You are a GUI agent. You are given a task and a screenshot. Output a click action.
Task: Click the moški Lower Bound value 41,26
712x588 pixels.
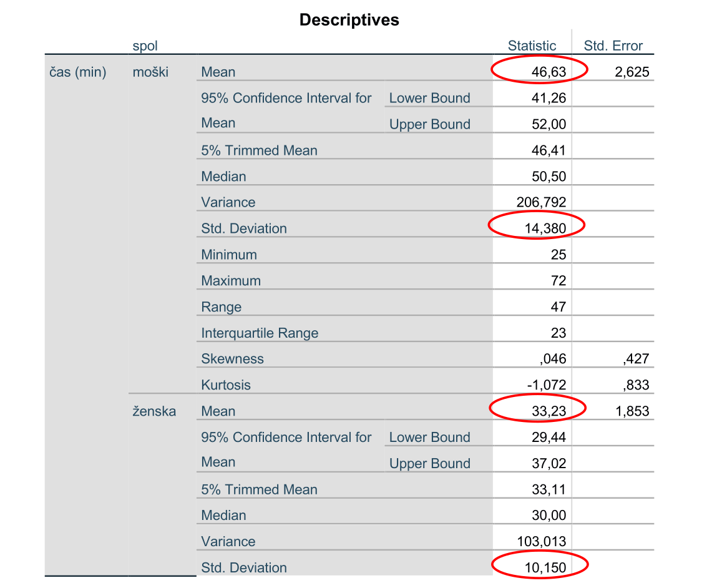click(x=549, y=98)
